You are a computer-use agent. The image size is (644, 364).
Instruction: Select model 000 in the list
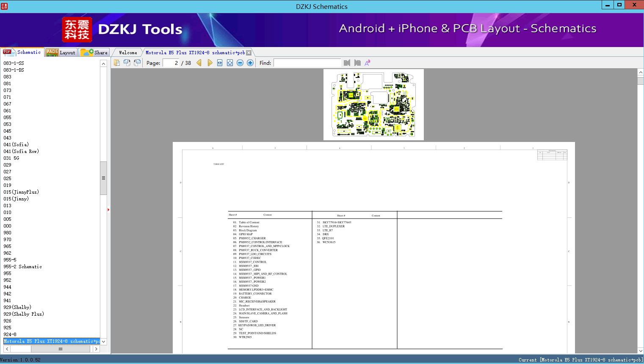pyautogui.click(x=7, y=226)
